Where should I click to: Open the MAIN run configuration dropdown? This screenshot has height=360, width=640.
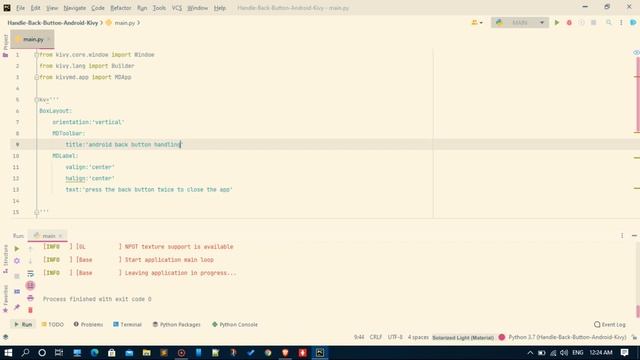(x=520, y=23)
